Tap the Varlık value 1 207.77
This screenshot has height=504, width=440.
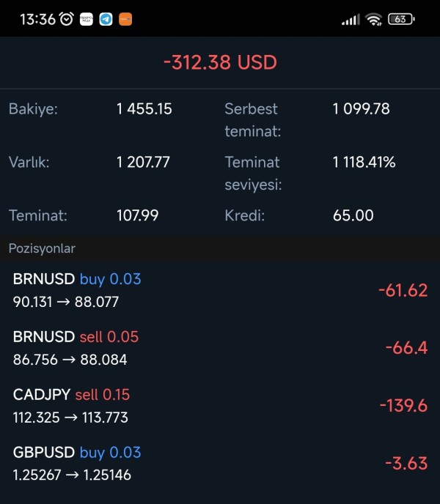click(143, 162)
